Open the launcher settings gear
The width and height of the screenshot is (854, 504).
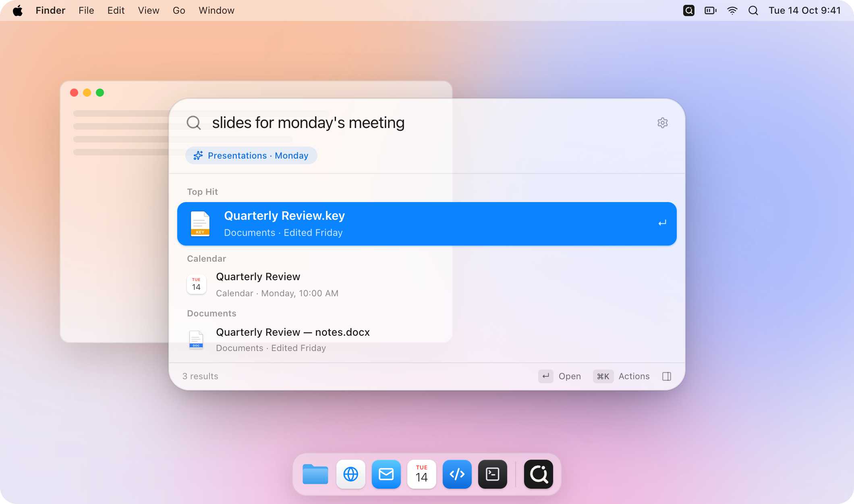pyautogui.click(x=662, y=123)
